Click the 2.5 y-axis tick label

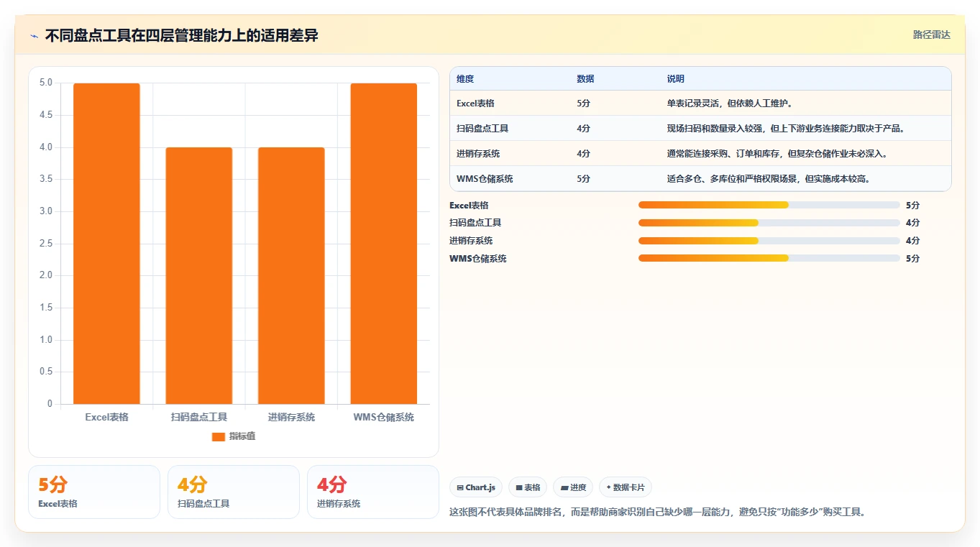pyautogui.click(x=45, y=244)
